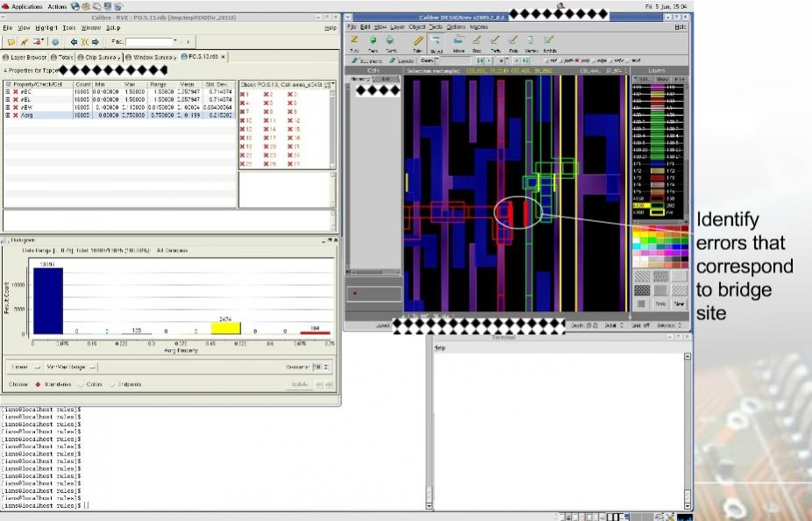Click the open folder icon in RVE toolbar
The image size is (812, 521).
click(11, 41)
